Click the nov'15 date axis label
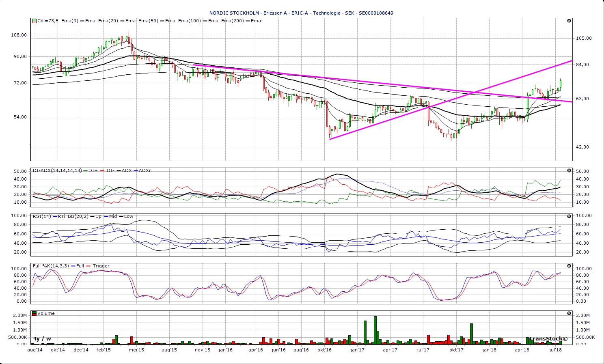 click(203, 349)
